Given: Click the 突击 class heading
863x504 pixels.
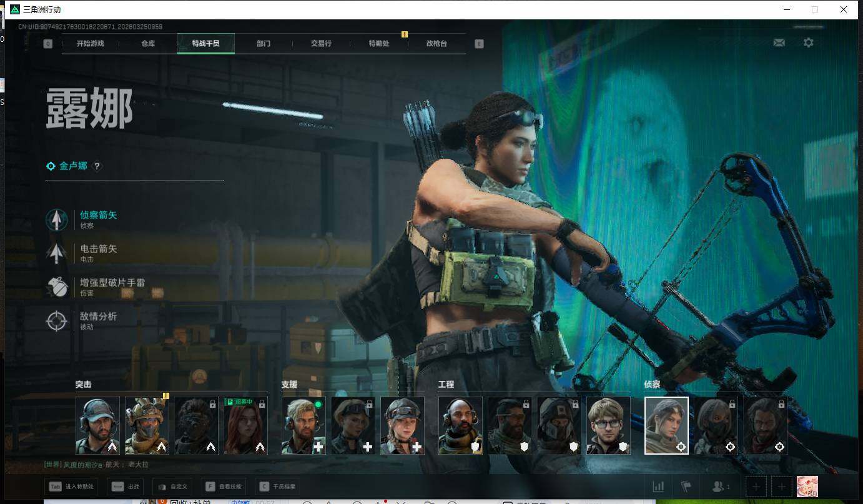Looking at the screenshot, I should (x=84, y=385).
